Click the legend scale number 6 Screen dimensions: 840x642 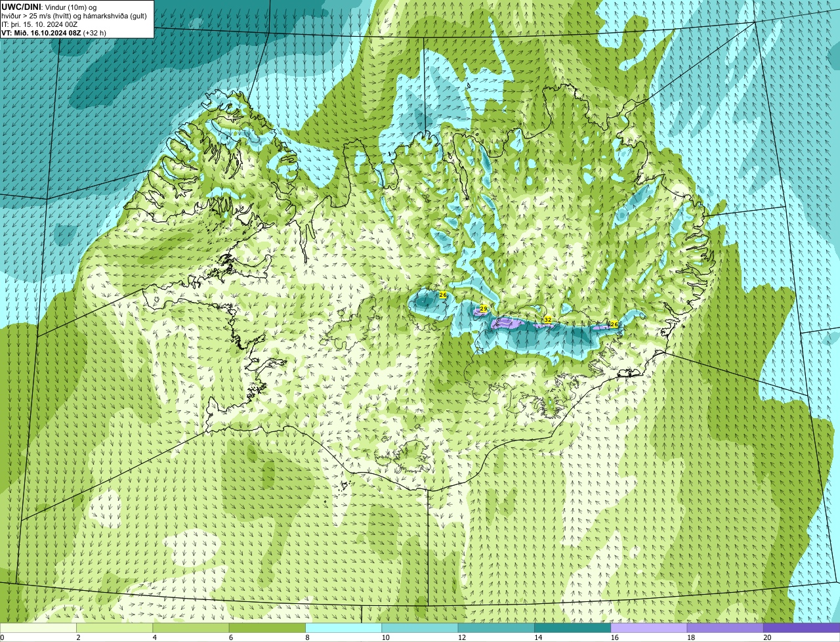tap(230, 637)
